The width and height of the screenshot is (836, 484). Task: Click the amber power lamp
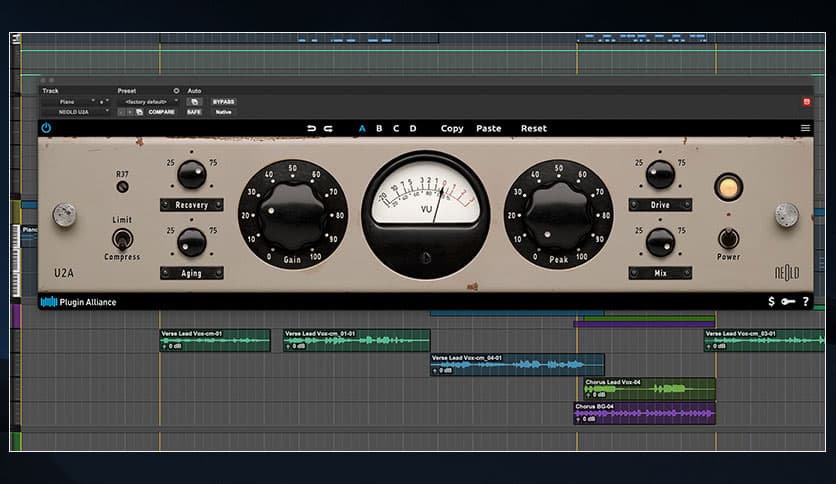point(728,187)
